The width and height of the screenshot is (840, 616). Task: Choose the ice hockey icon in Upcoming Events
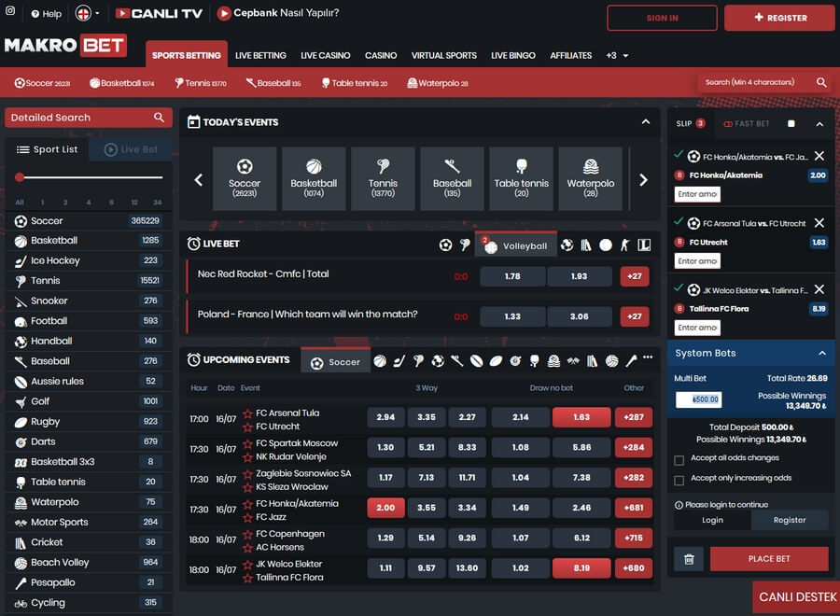(399, 361)
